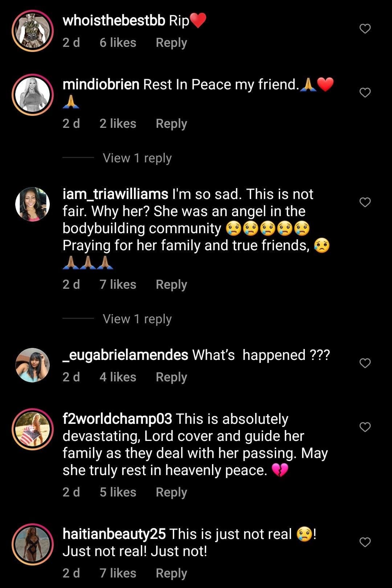Reply to f2worldchamp03's comment
The height and width of the screenshot is (588, 392).
click(x=171, y=492)
